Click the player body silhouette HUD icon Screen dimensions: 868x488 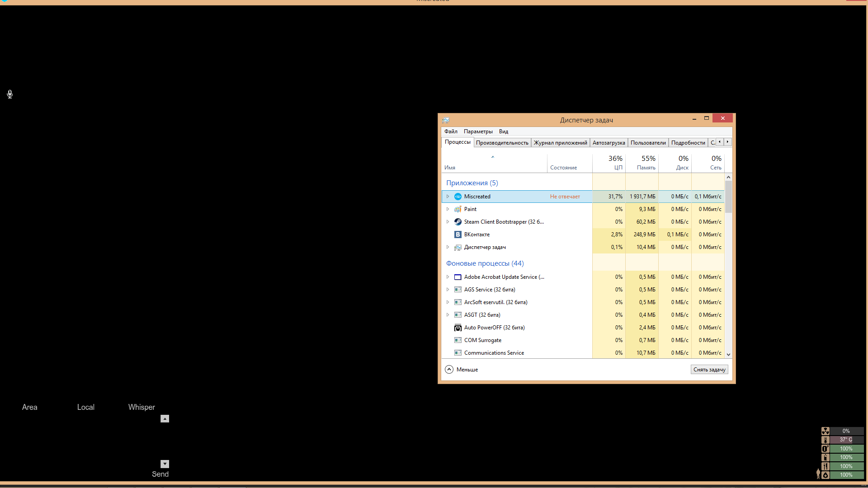[x=818, y=474]
